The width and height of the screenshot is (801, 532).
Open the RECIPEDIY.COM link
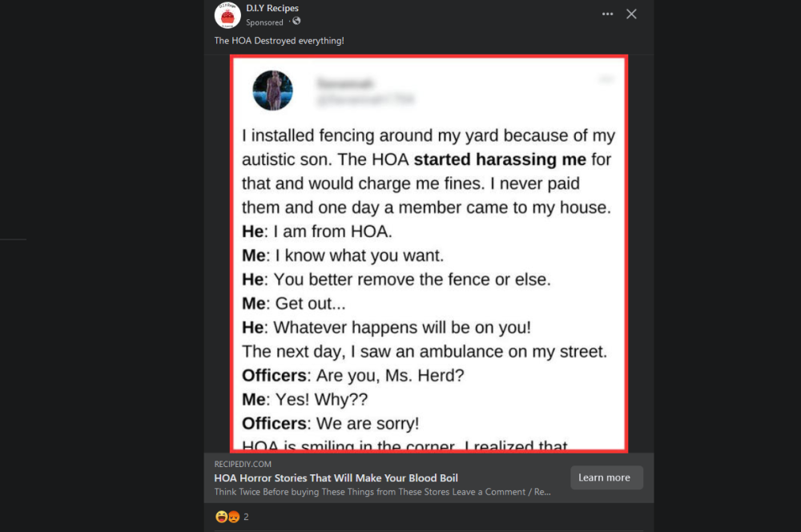[x=243, y=464]
